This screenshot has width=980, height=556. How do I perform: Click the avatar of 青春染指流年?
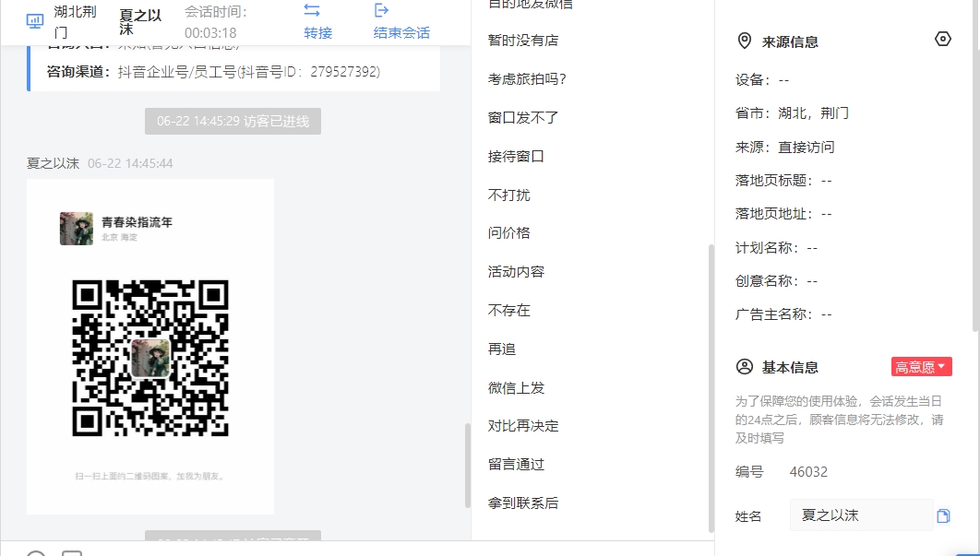click(x=77, y=229)
